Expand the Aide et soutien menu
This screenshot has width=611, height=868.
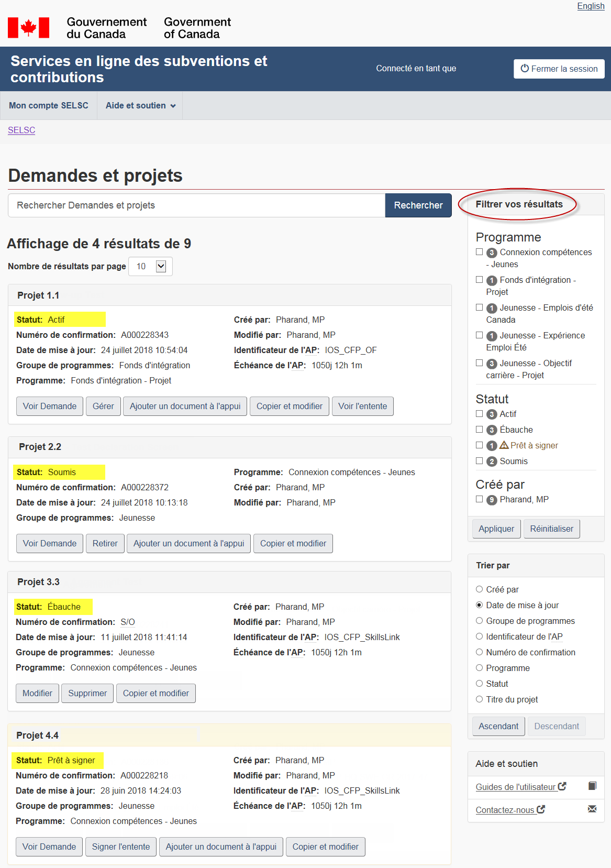pyautogui.click(x=140, y=106)
